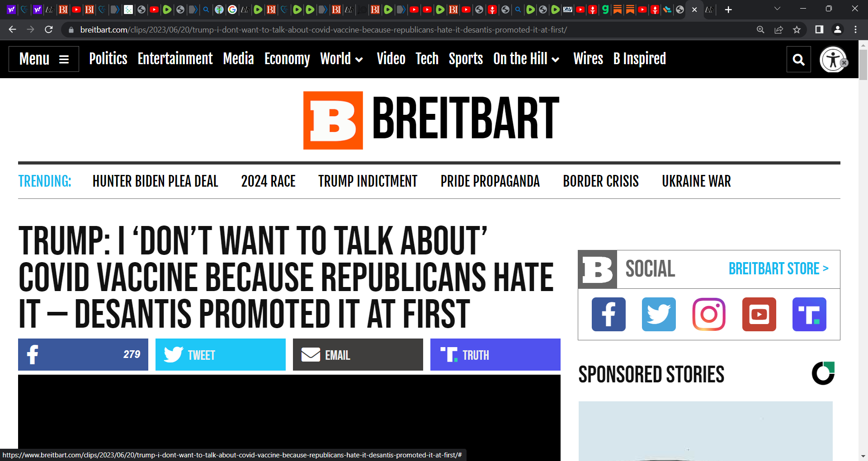Open the zoom magnifier icon in address bar

(760, 29)
